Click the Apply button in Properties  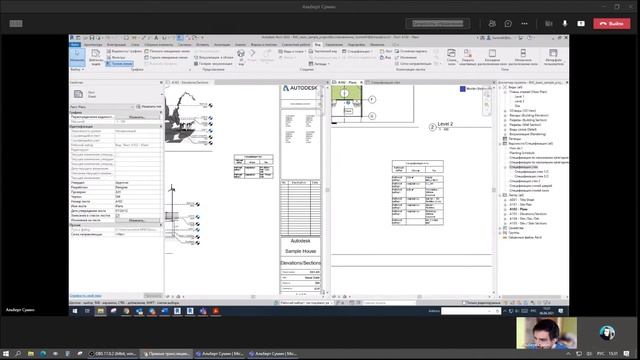153,296
